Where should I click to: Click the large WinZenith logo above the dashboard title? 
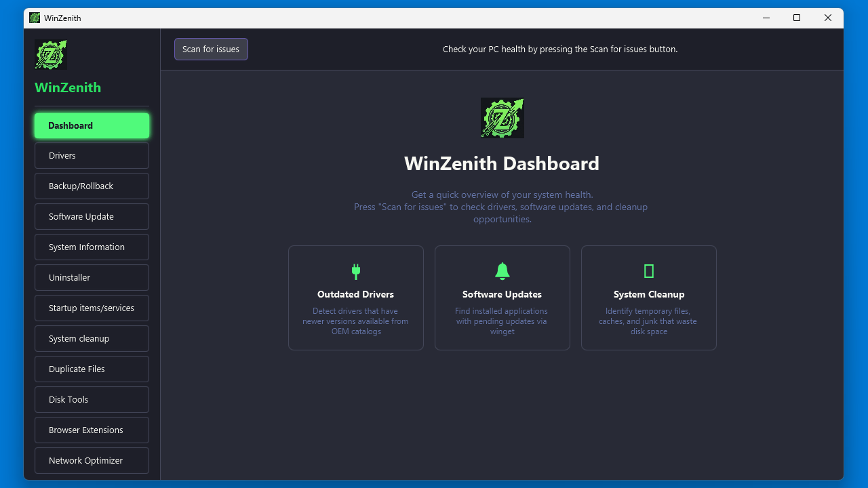pyautogui.click(x=502, y=118)
